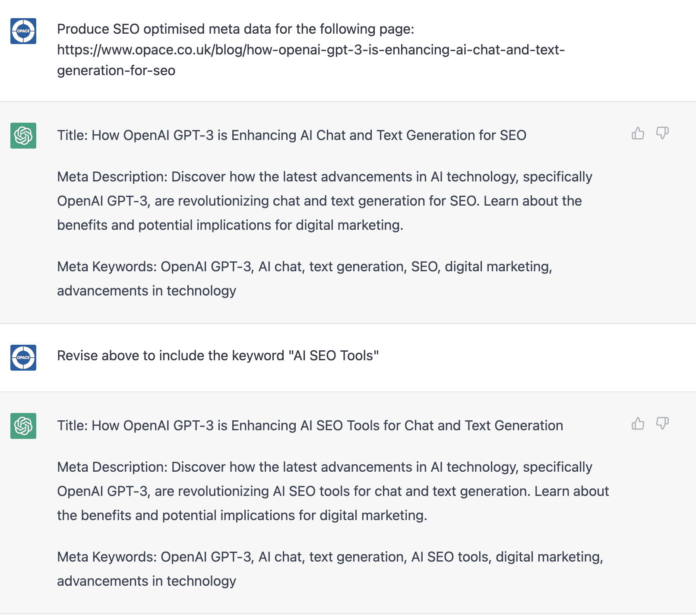Open the opace.co.uk blog URL in the prompt

311,50
